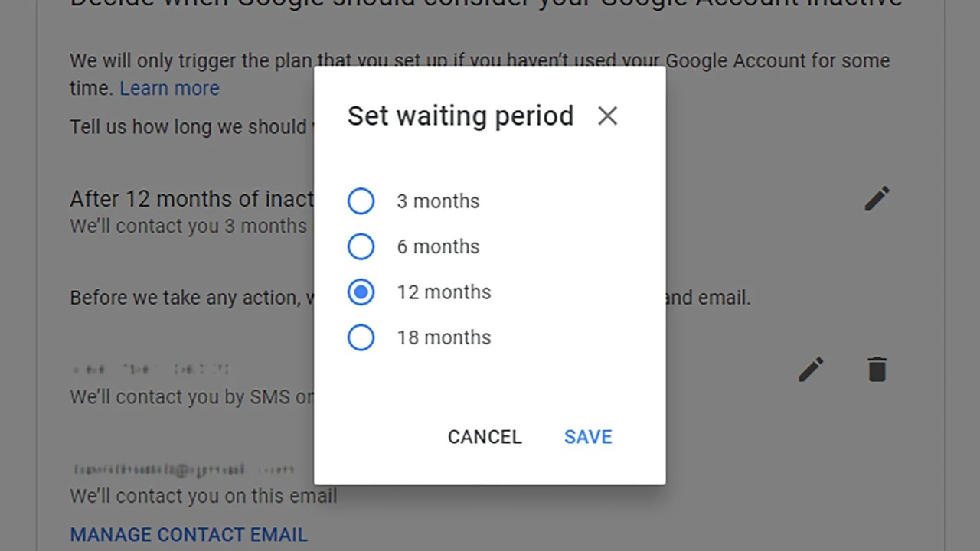Screen dimensions: 980x551
Task: Open MANAGE CONTACT EMAIL link
Action: coord(188,534)
